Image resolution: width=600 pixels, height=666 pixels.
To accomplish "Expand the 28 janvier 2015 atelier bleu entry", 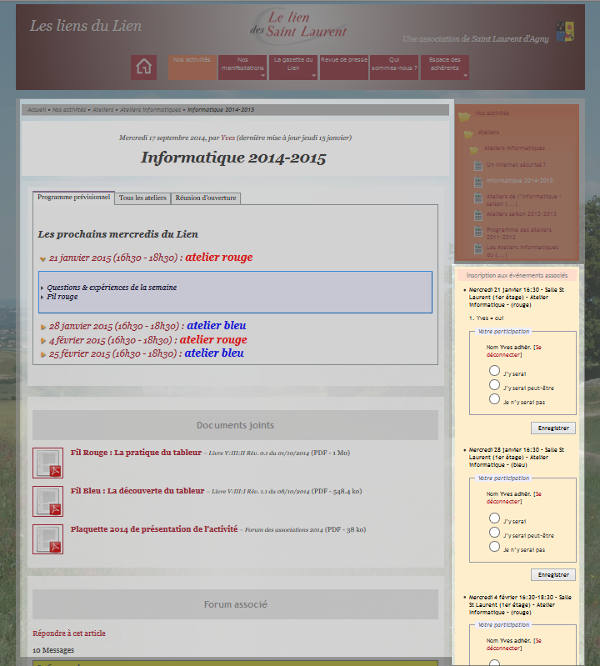I will pos(43,327).
